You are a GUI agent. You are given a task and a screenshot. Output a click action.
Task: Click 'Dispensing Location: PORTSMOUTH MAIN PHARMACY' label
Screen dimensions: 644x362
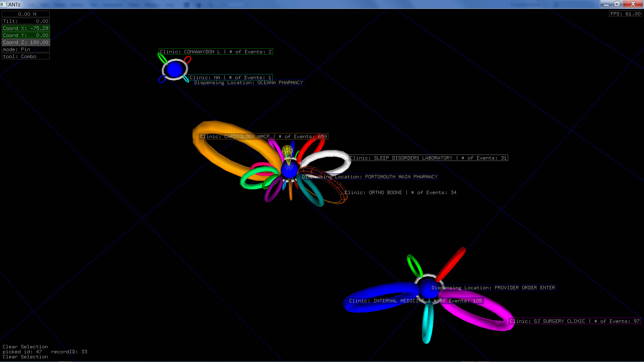click(370, 177)
